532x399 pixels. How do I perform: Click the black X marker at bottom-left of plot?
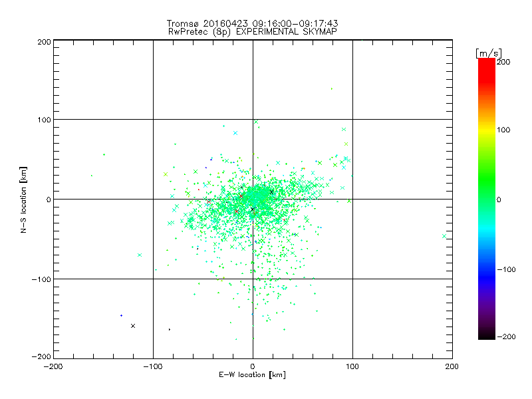point(133,326)
